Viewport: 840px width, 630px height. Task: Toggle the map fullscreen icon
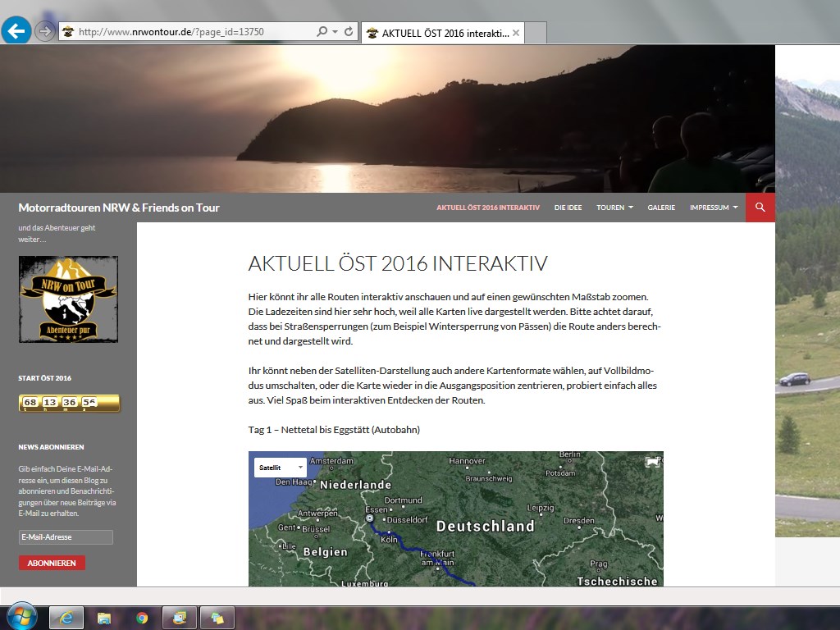652,462
